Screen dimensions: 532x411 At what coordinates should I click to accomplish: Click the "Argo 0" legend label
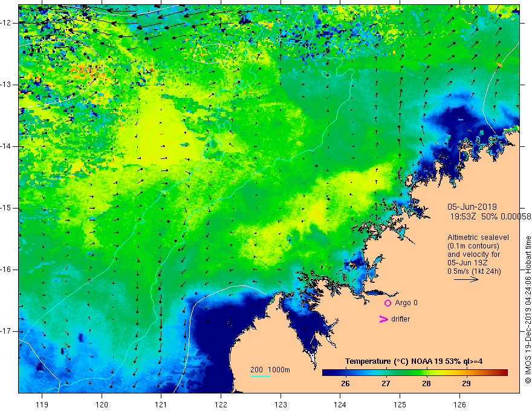click(406, 303)
